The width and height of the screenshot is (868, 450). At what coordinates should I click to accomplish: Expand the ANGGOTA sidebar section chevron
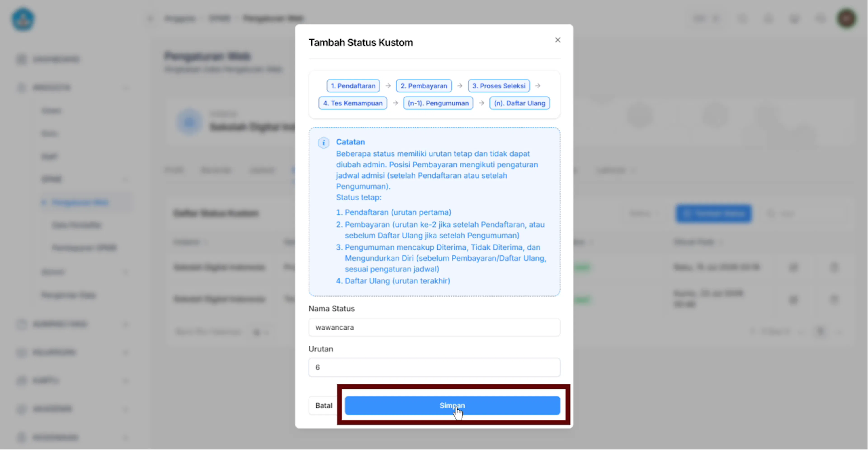[x=126, y=88]
